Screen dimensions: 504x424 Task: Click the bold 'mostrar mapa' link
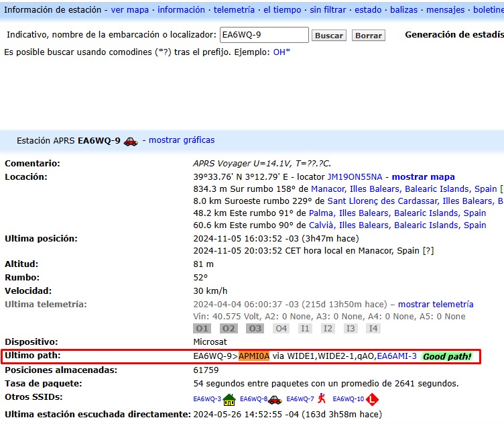click(x=423, y=177)
